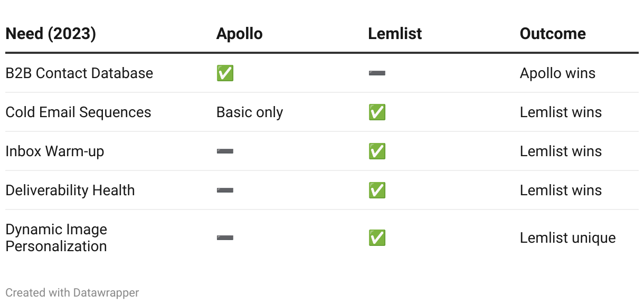The width and height of the screenshot is (644, 305).
Task: Click the Apollo wins outcome cell
Action: (557, 73)
